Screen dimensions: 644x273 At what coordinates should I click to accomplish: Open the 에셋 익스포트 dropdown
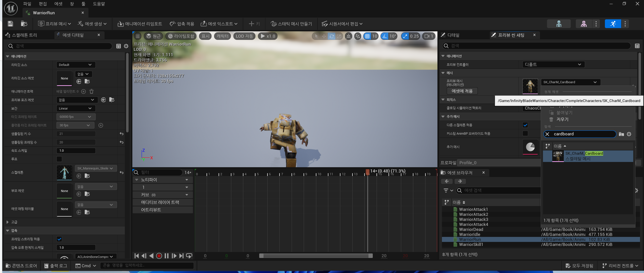pos(219,24)
